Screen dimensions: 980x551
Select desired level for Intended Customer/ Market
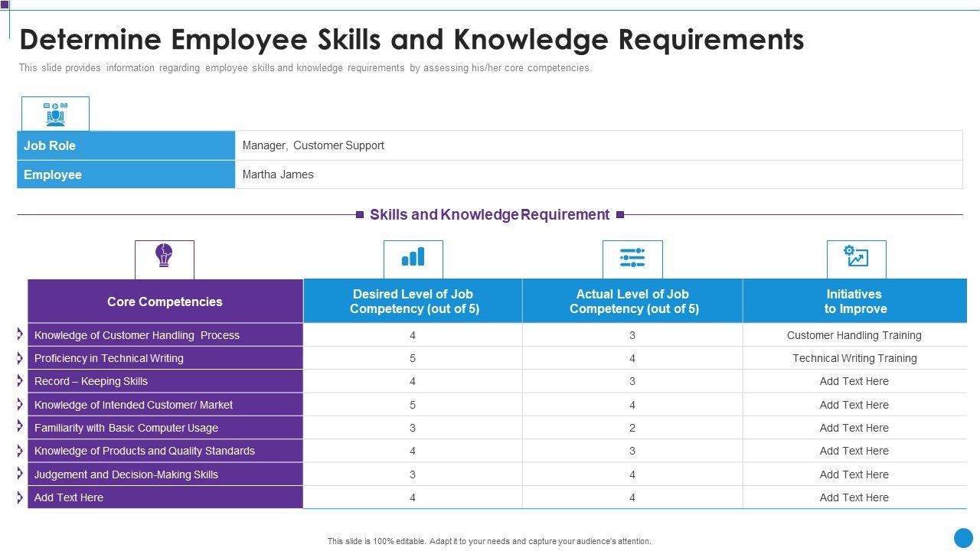413,405
